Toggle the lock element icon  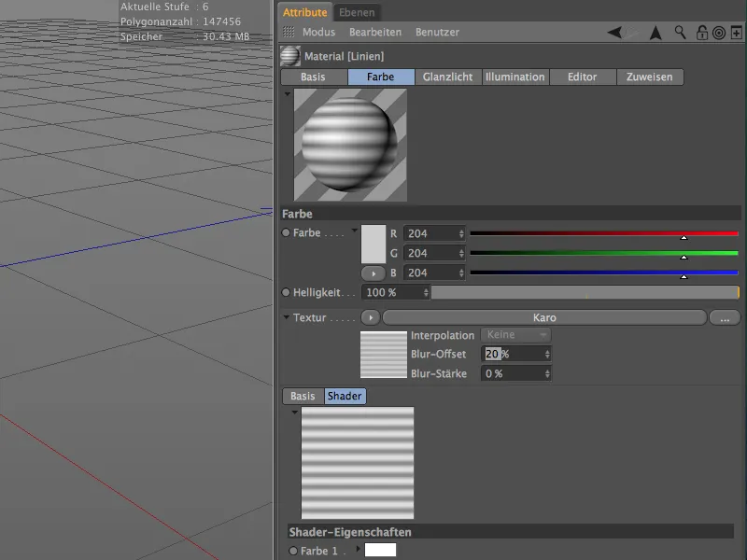[702, 33]
